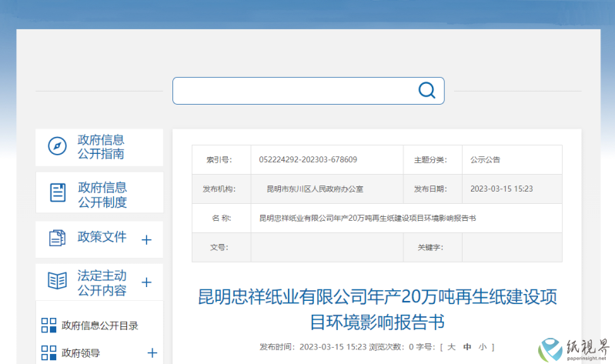Click the large blue article title heading

(377, 309)
